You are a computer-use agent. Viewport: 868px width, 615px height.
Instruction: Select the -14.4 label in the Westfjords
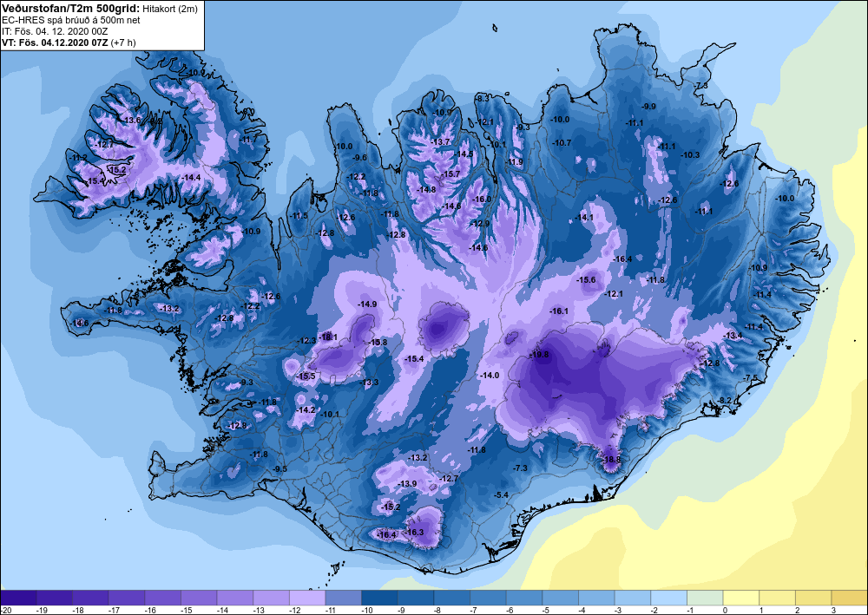click(x=191, y=178)
